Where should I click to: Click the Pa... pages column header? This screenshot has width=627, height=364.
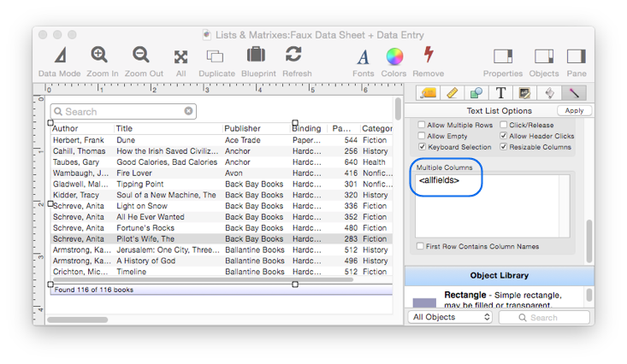click(x=343, y=128)
